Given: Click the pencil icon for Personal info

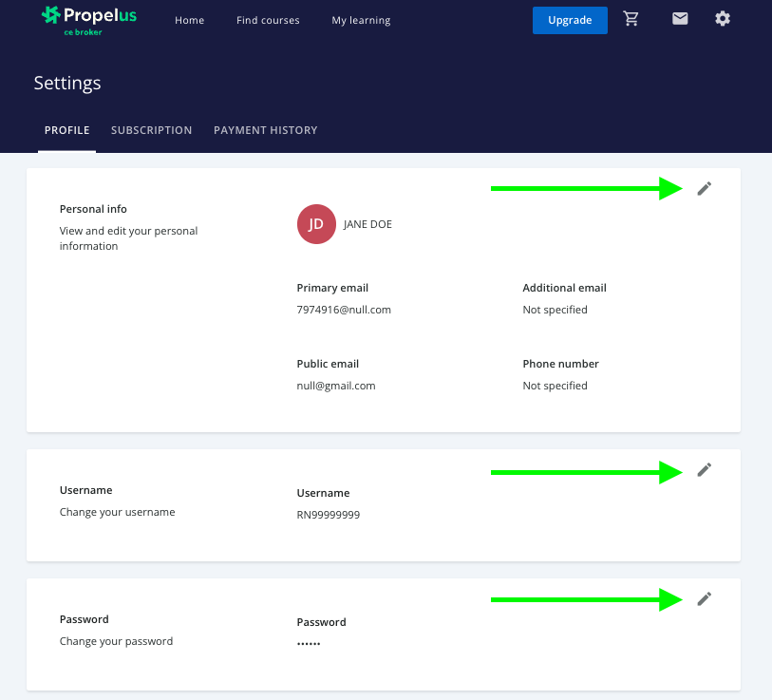Looking at the screenshot, I should pos(704,188).
